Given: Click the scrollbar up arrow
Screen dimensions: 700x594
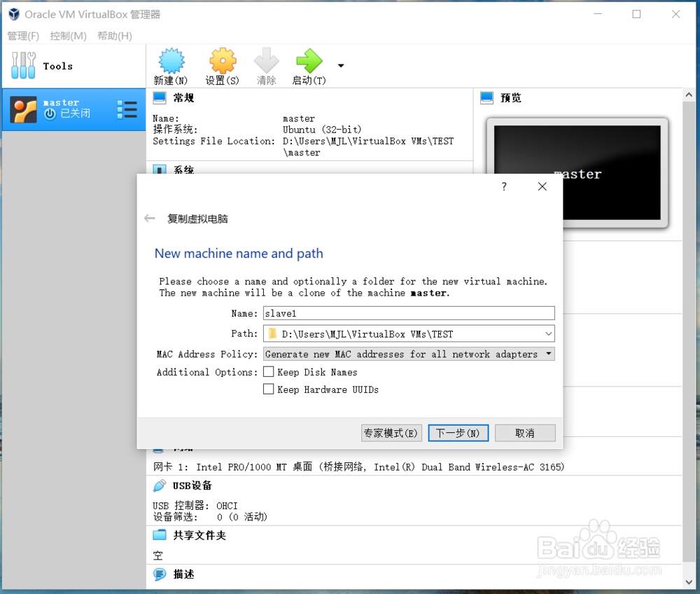Looking at the screenshot, I should (688, 95).
